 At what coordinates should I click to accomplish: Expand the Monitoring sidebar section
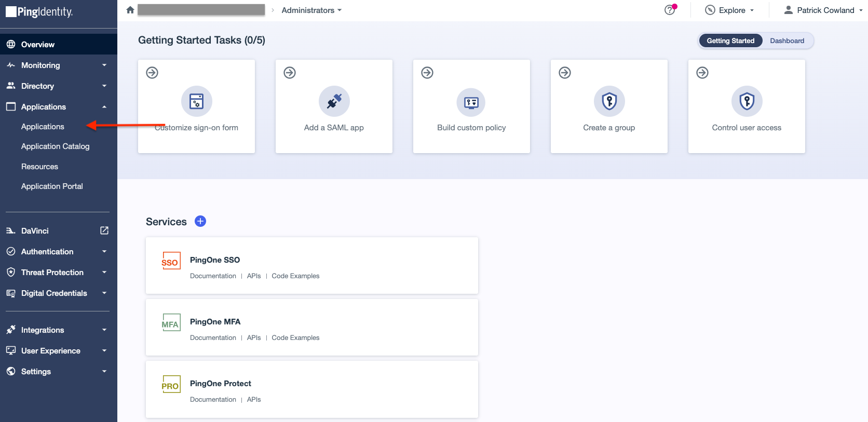(x=56, y=65)
